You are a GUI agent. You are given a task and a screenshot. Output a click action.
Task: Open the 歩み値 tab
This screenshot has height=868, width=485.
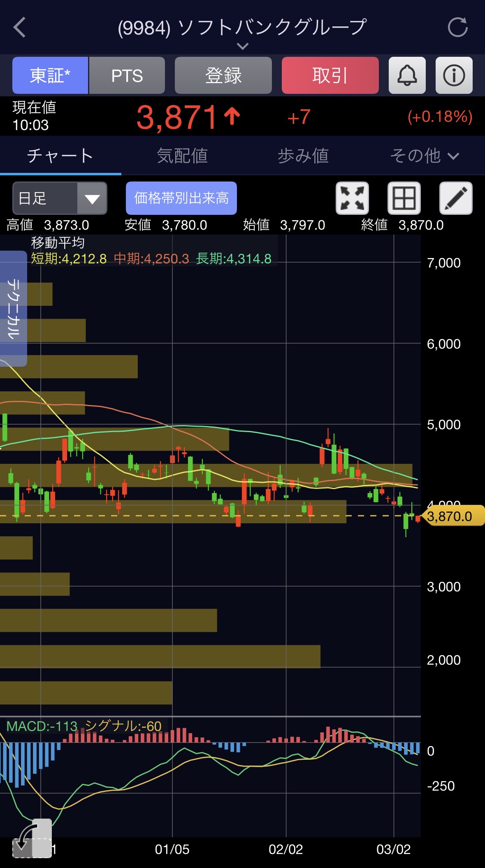(303, 156)
